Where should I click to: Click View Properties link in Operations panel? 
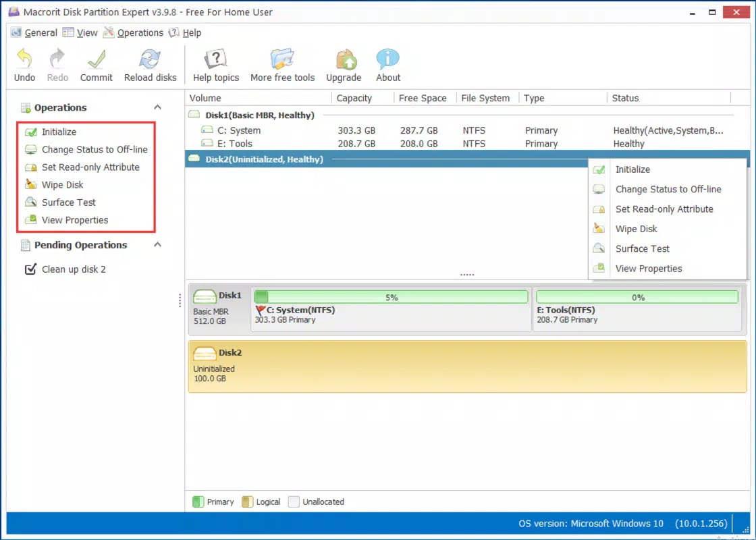coord(75,220)
